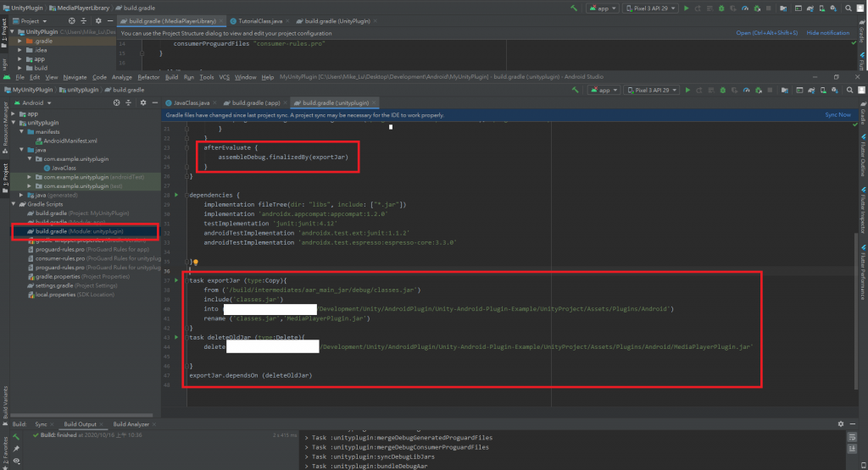
Task: Click the Stop button in front toolbar
Action: [770, 90]
